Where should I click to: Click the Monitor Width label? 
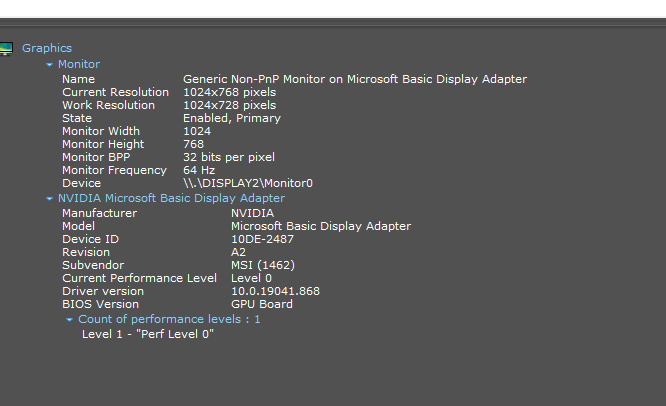tap(101, 131)
